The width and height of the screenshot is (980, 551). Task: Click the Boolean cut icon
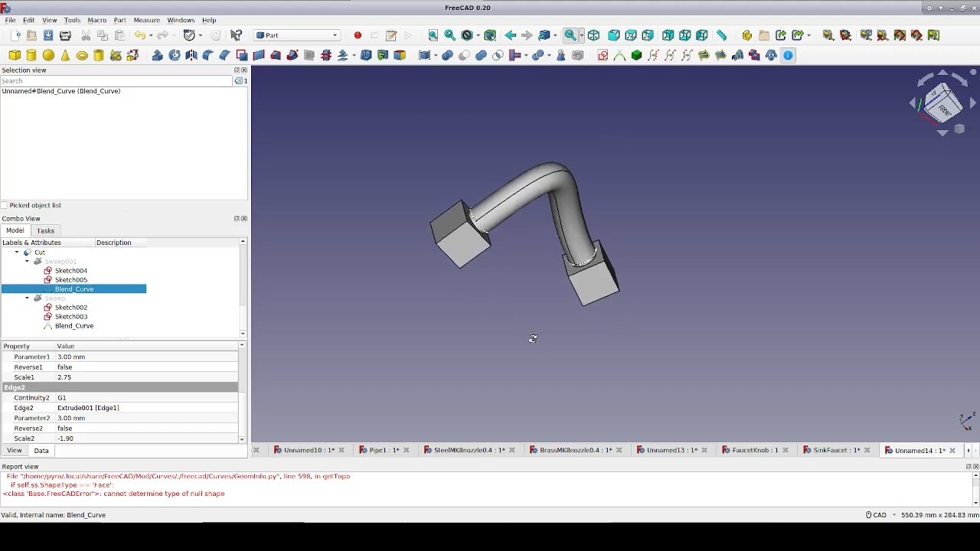[464, 55]
